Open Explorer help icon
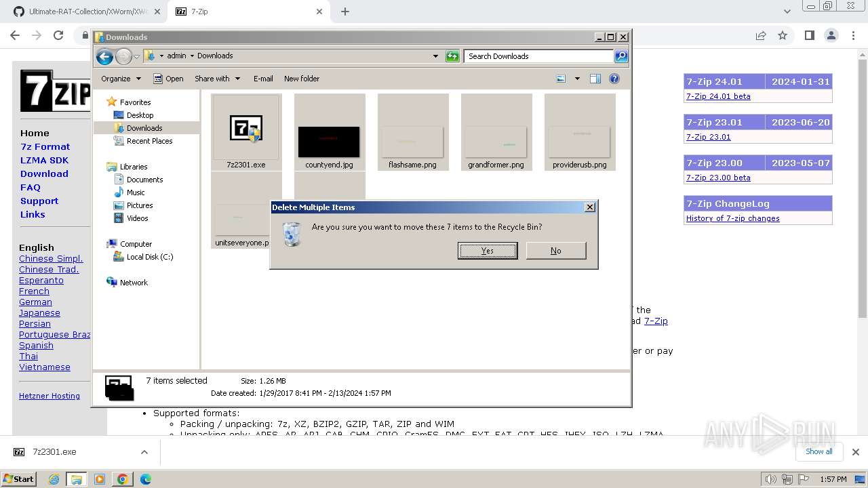The image size is (868, 488). click(614, 79)
